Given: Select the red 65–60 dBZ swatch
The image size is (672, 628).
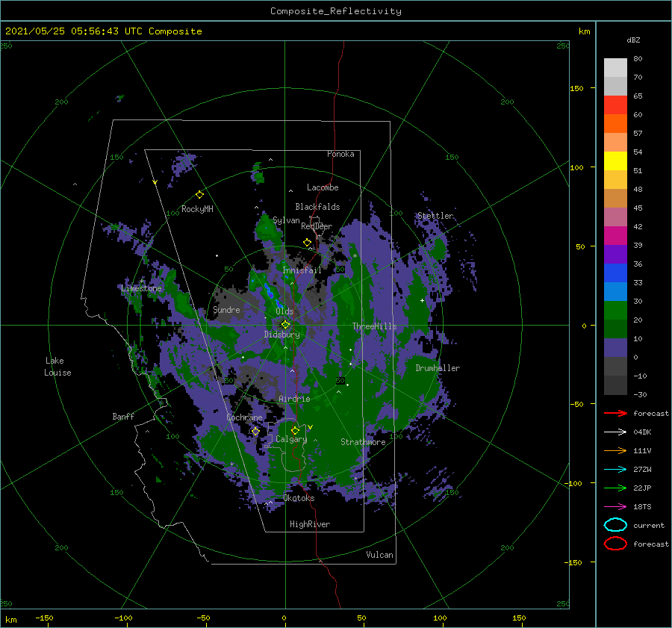Looking at the screenshot, I should 615,105.
